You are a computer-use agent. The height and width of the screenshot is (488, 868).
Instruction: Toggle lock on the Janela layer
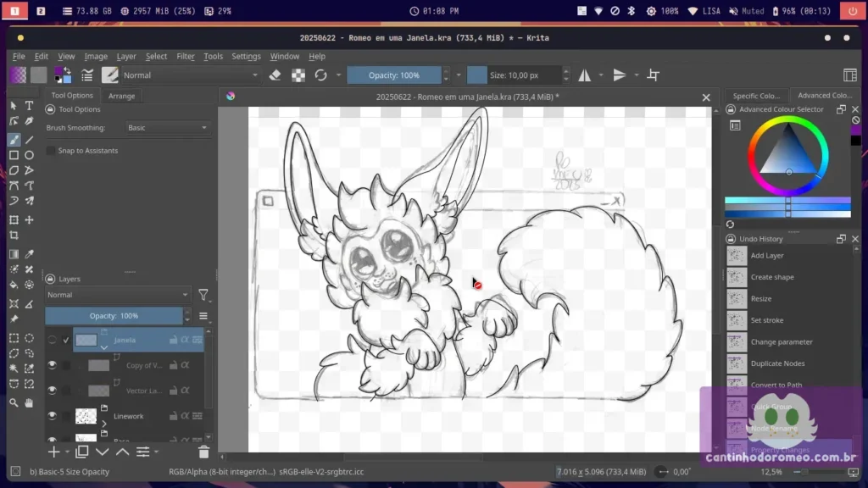(173, 341)
